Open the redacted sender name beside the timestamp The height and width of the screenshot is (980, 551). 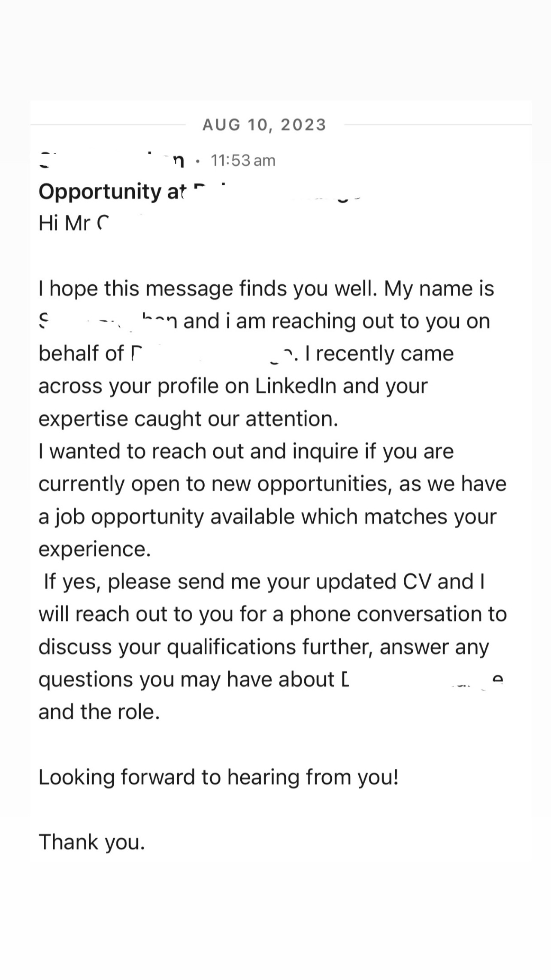coord(112,161)
